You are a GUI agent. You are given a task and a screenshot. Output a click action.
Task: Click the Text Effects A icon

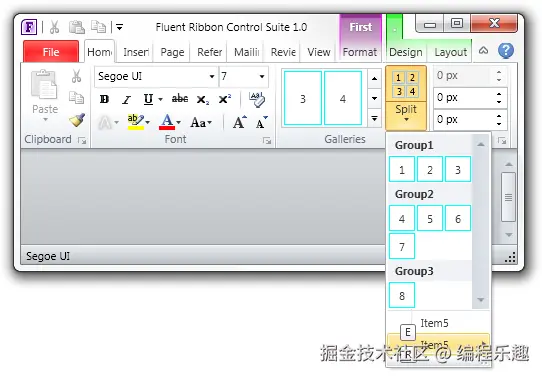click(x=105, y=122)
